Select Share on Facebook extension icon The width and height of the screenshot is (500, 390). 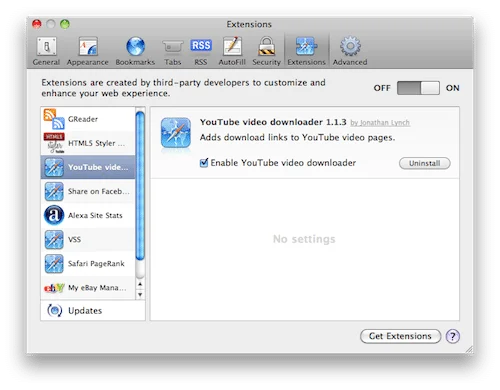tap(54, 191)
